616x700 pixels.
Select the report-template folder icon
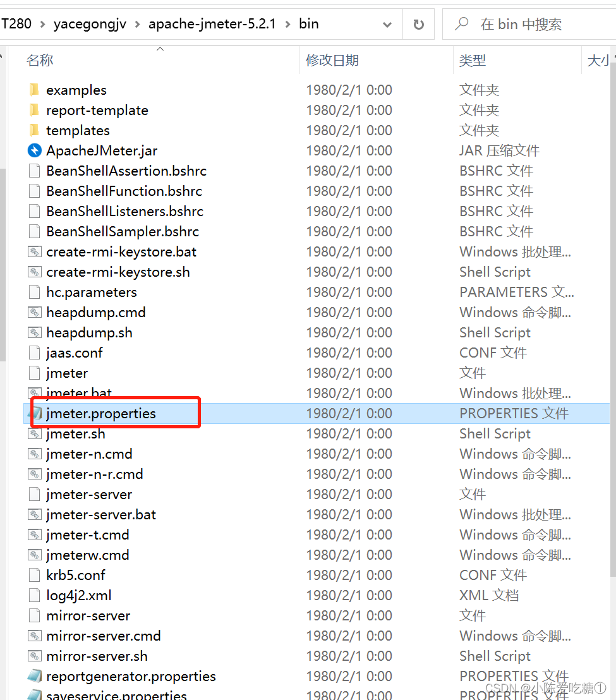coord(34,110)
